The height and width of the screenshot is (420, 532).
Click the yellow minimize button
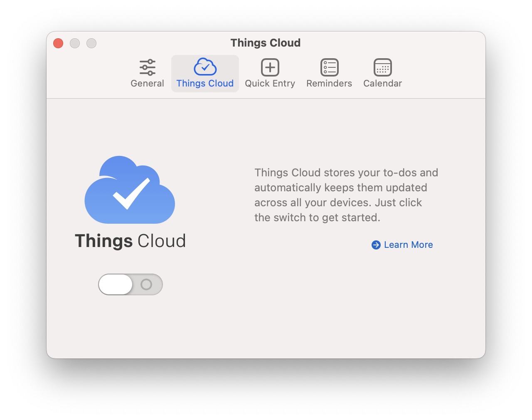(74, 43)
